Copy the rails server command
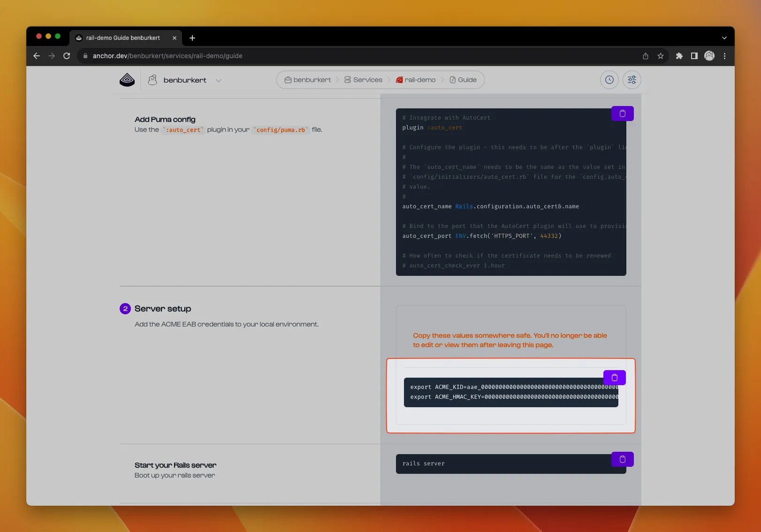 coord(622,459)
